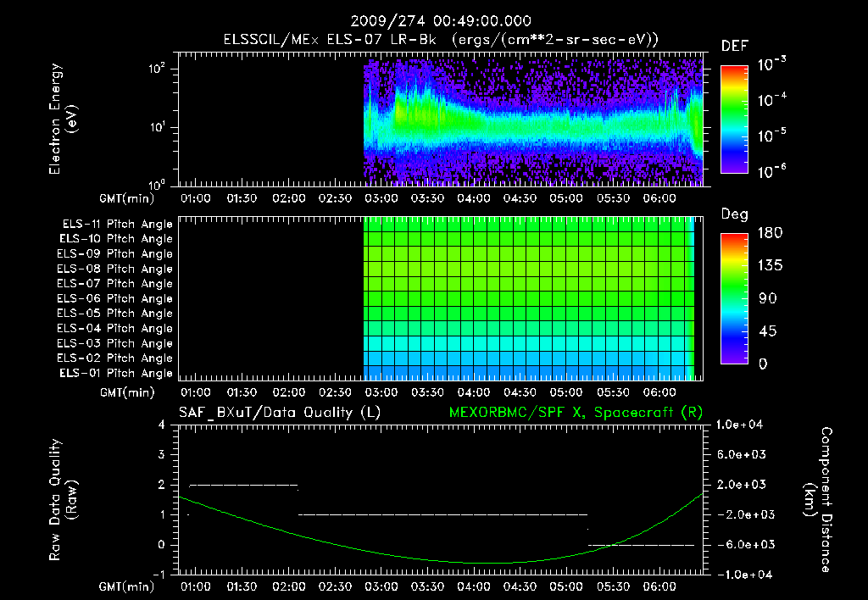
Task: Click the 180 tick on Deg scale
Action: 770,233
